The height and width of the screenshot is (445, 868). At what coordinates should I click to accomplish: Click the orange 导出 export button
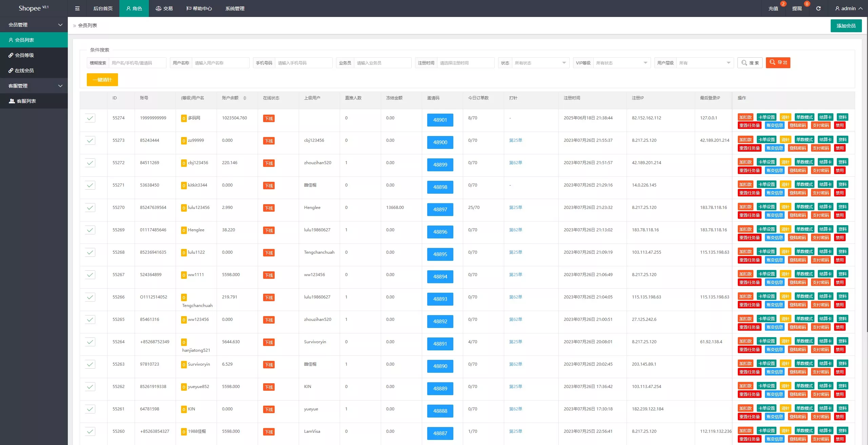click(778, 63)
